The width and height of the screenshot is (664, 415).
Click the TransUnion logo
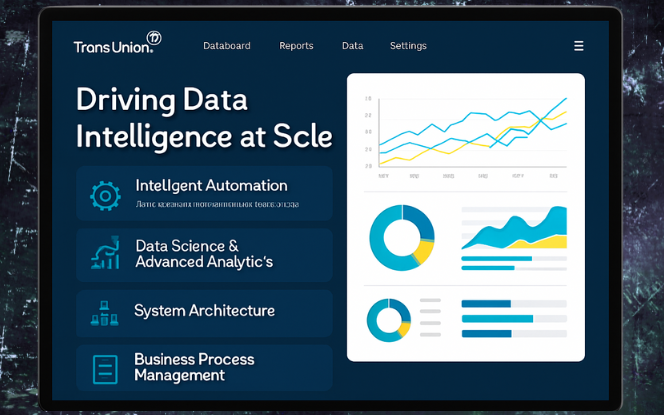click(116, 45)
